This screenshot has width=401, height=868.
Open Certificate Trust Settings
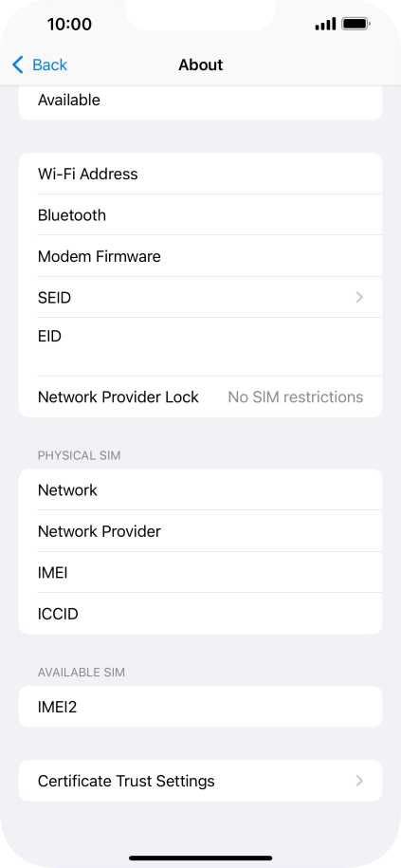point(200,781)
